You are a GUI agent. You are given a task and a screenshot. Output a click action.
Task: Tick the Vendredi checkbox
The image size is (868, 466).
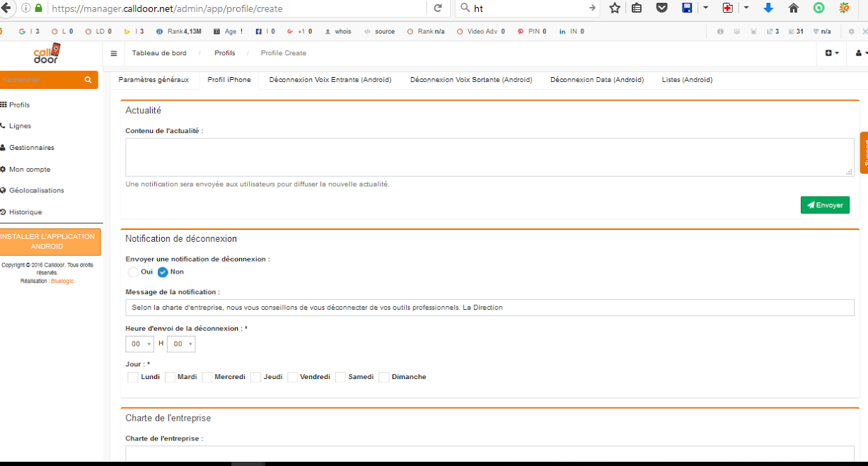(292, 377)
